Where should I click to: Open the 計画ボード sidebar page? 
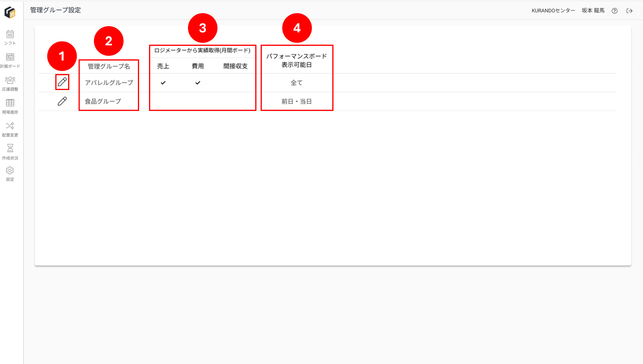point(10,61)
